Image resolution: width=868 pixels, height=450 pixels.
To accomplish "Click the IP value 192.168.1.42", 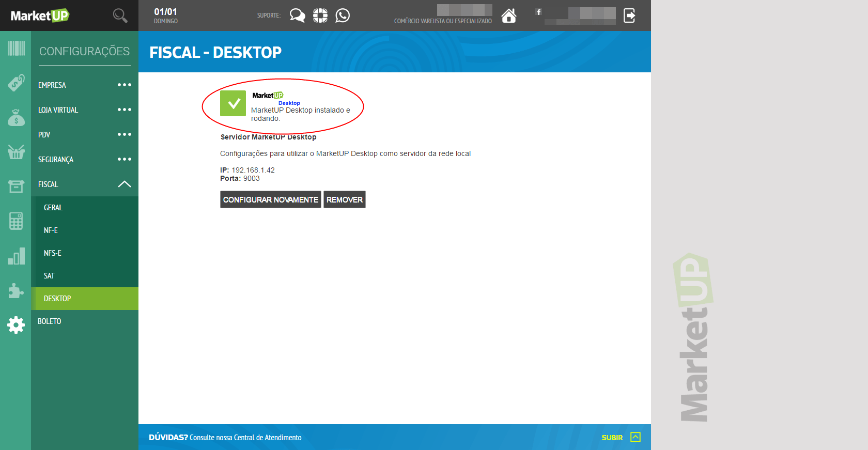I will tap(253, 170).
